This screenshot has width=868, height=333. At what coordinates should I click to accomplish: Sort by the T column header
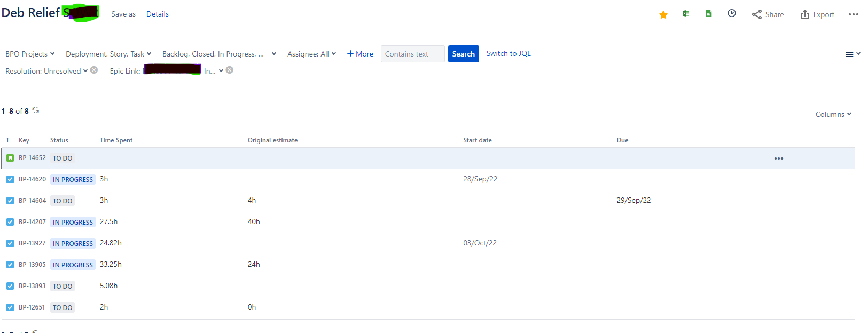[x=8, y=140]
